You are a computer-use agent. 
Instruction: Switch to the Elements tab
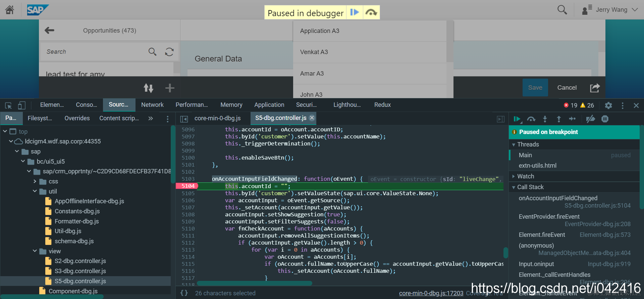point(52,105)
